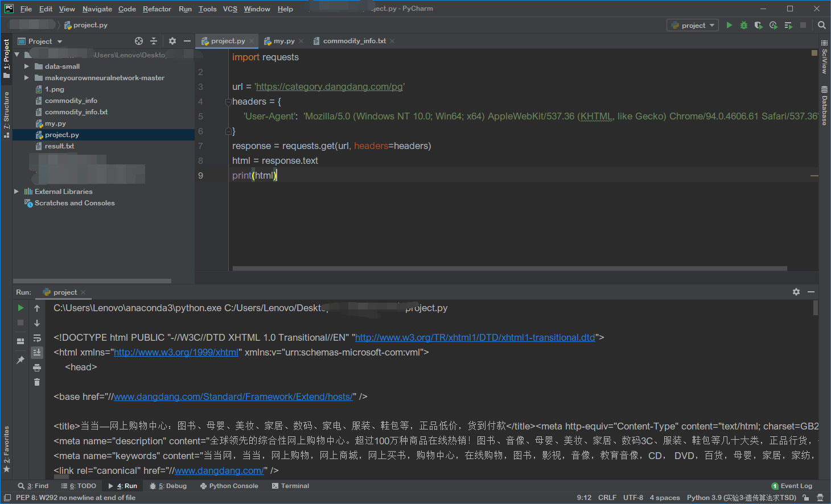Click the Run console vertical scrollbar

816,308
